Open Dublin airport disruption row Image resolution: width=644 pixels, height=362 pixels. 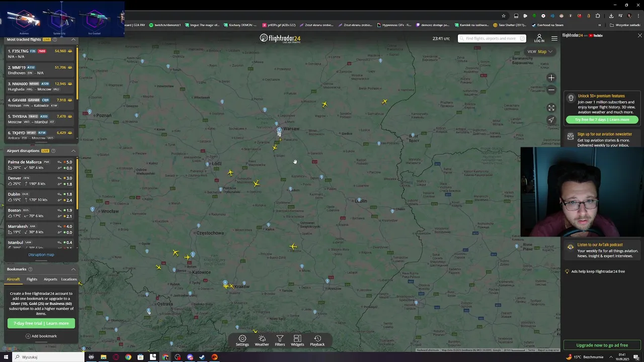point(40,197)
